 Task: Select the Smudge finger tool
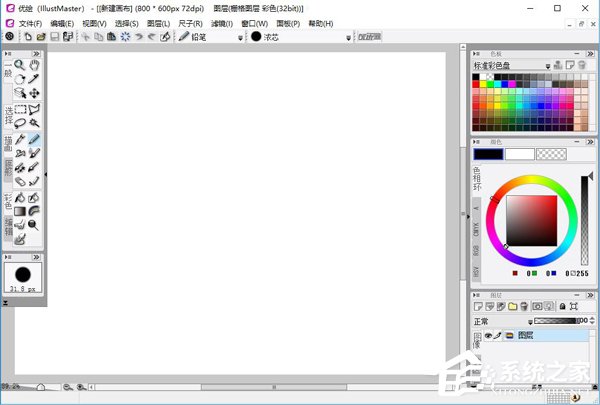point(20,225)
